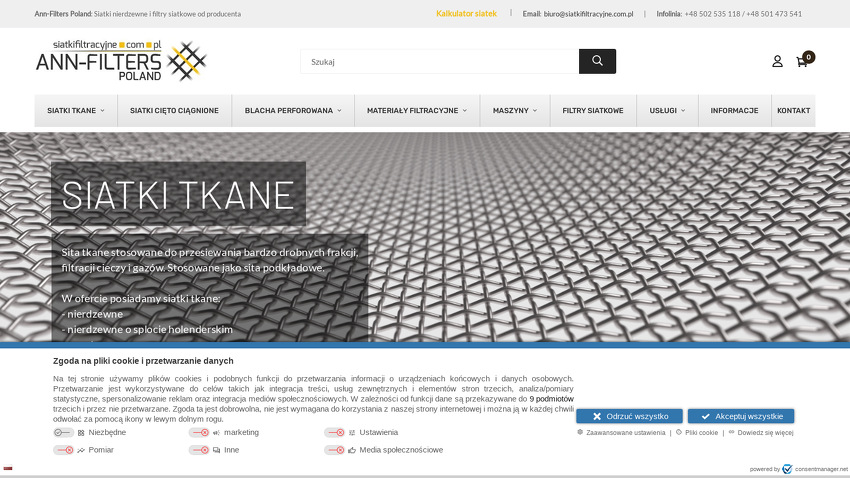The height and width of the screenshot is (478, 850).
Task: Enable the Inne cookies switch
Action: point(199,450)
